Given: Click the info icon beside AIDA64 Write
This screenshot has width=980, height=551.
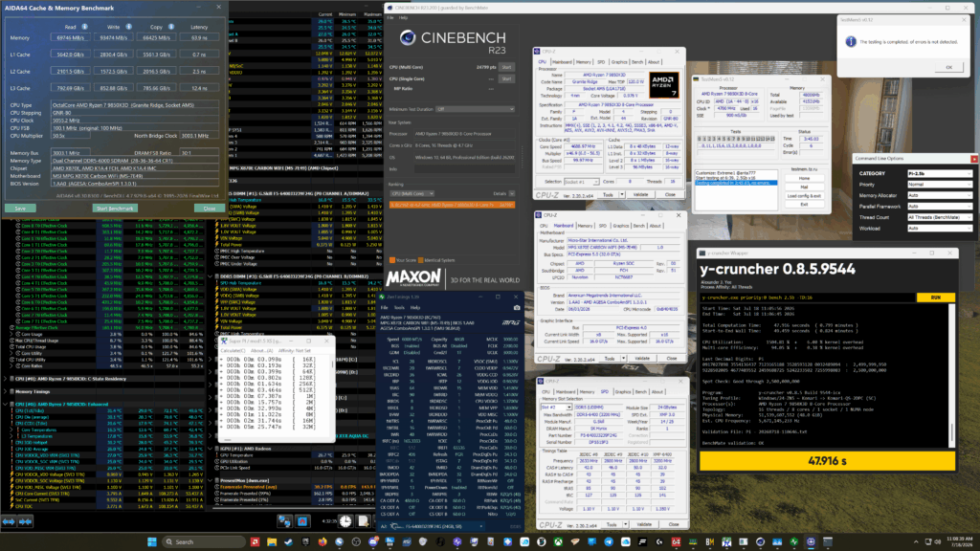Looking at the screenshot, I should point(129,27).
